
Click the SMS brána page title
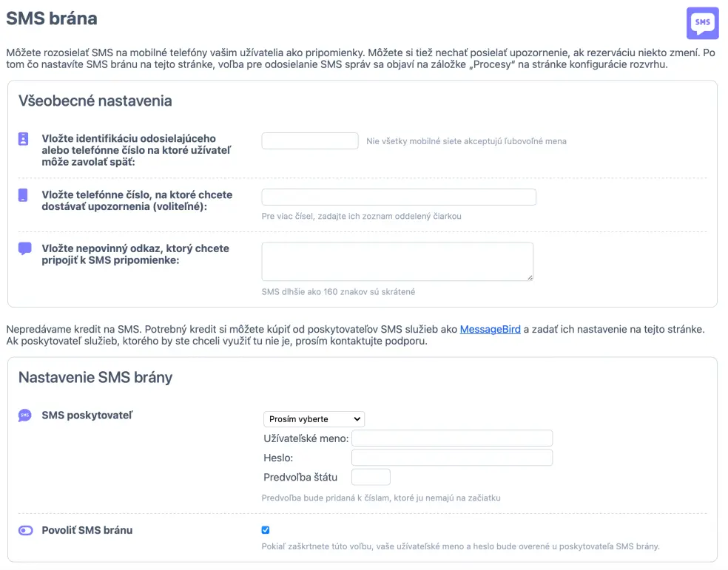[52, 18]
